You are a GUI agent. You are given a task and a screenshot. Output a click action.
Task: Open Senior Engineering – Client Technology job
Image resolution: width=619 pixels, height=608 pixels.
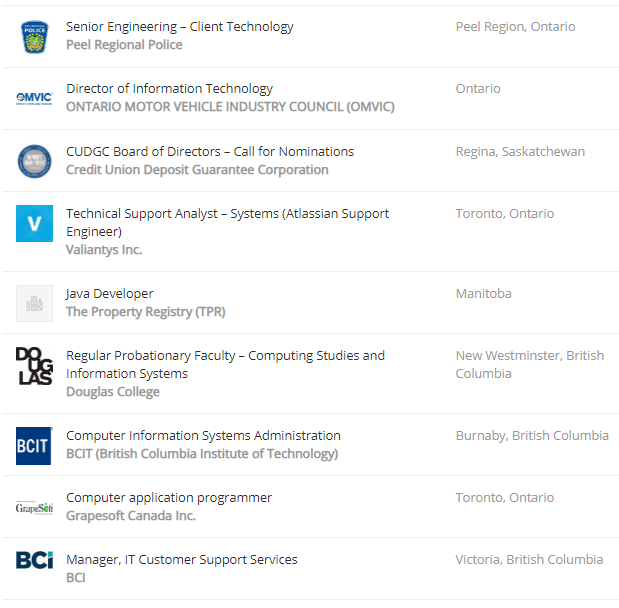180,27
